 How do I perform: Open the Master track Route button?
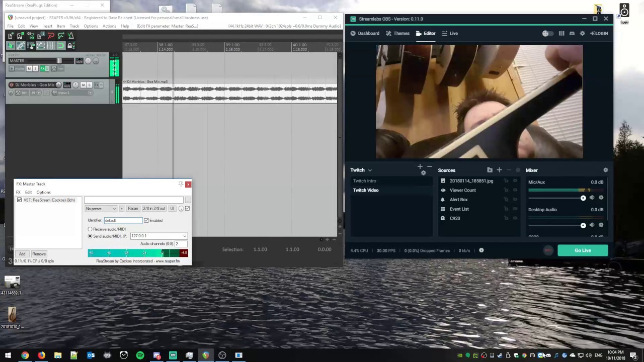79,61
